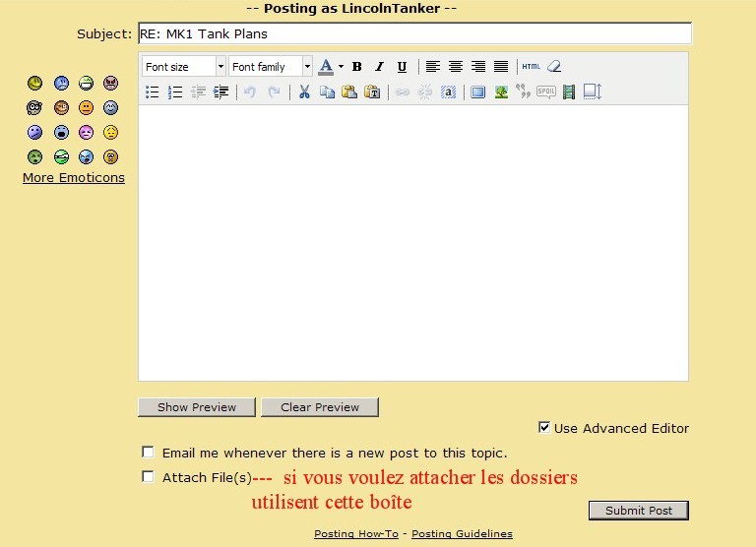Toggle underline formatting

402,67
